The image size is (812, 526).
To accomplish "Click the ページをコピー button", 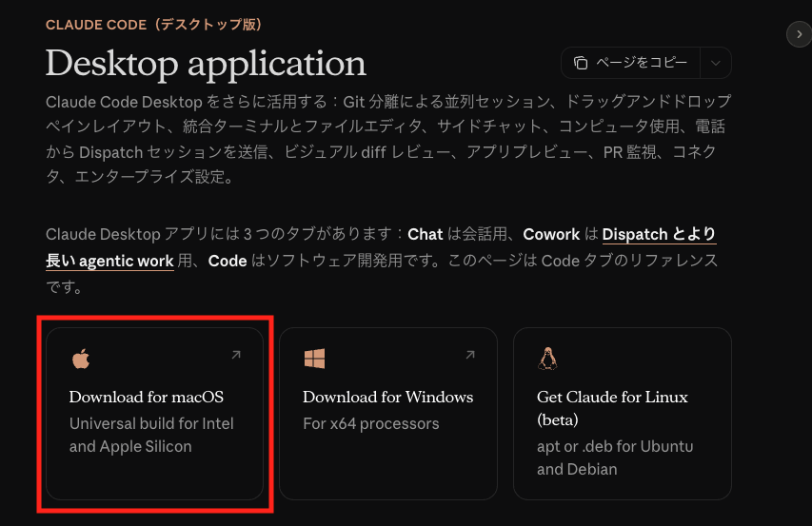I will click(630, 63).
